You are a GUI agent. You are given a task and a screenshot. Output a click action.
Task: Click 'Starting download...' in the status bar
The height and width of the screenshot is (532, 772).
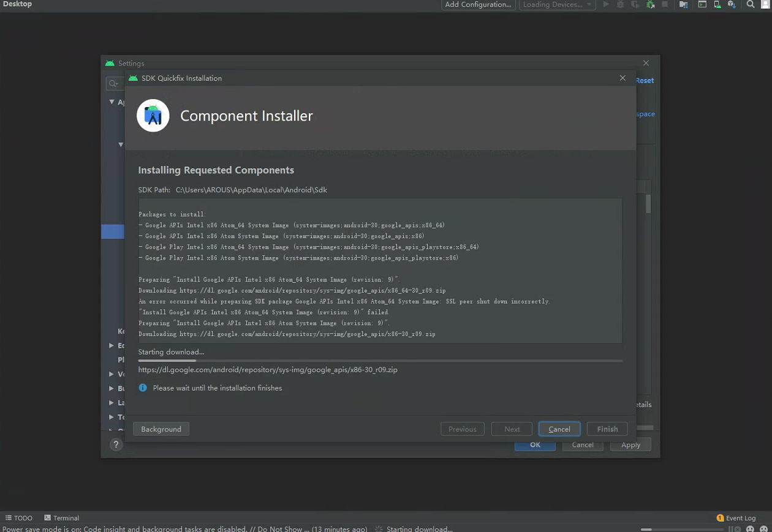coord(420,529)
